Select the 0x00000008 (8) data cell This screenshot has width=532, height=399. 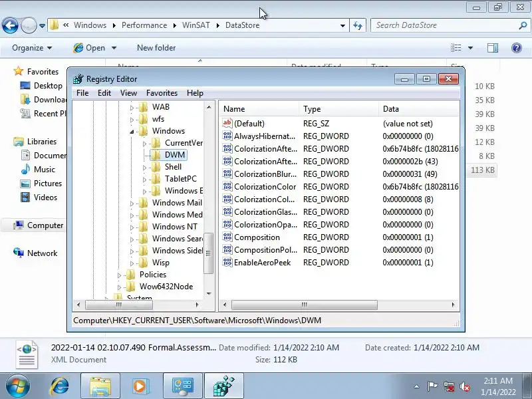[x=408, y=199]
